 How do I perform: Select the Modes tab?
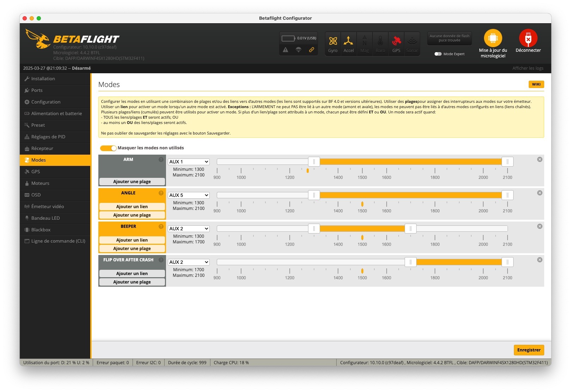pos(55,160)
